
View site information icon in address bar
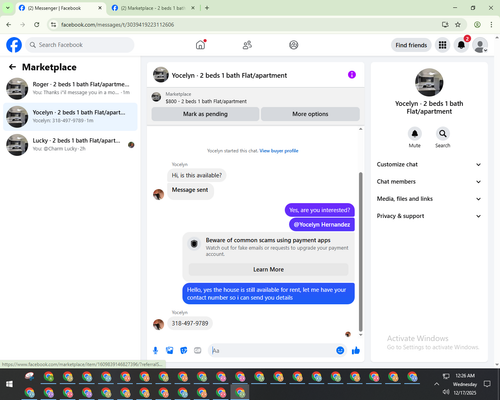53,25
